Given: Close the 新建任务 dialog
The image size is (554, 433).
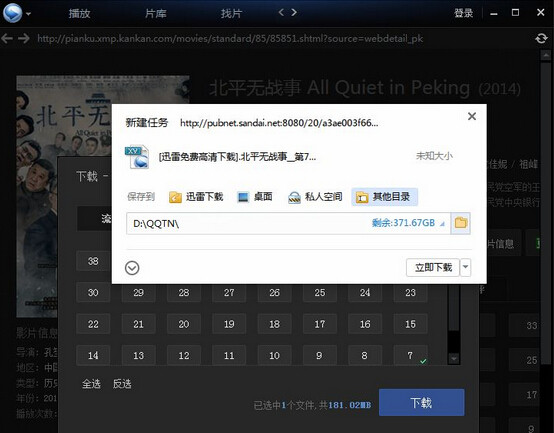Looking at the screenshot, I should 472,116.
